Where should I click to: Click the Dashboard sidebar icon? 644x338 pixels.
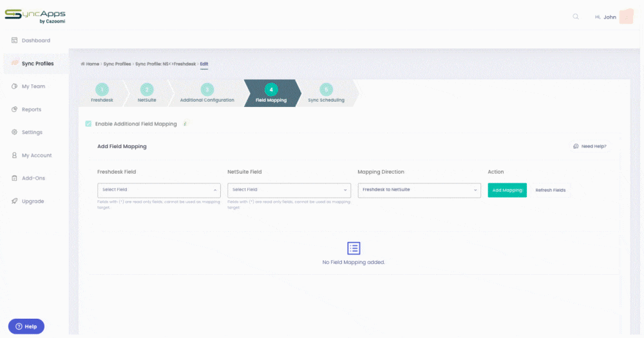(x=14, y=41)
